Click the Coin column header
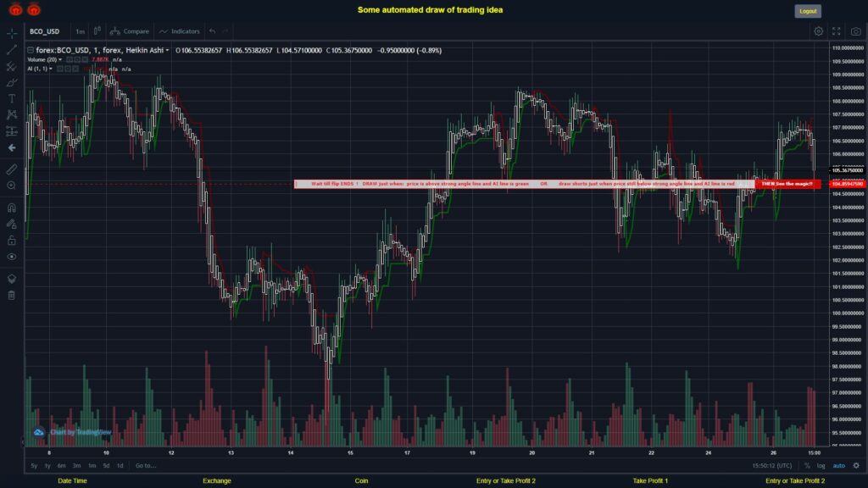The height and width of the screenshot is (488, 868). point(361,481)
